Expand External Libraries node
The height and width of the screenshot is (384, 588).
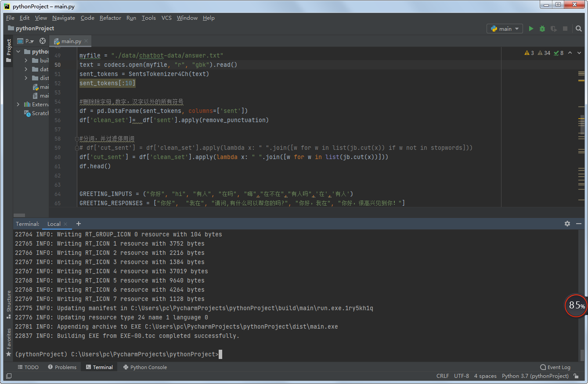pyautogui.click(x=18, y=104)
